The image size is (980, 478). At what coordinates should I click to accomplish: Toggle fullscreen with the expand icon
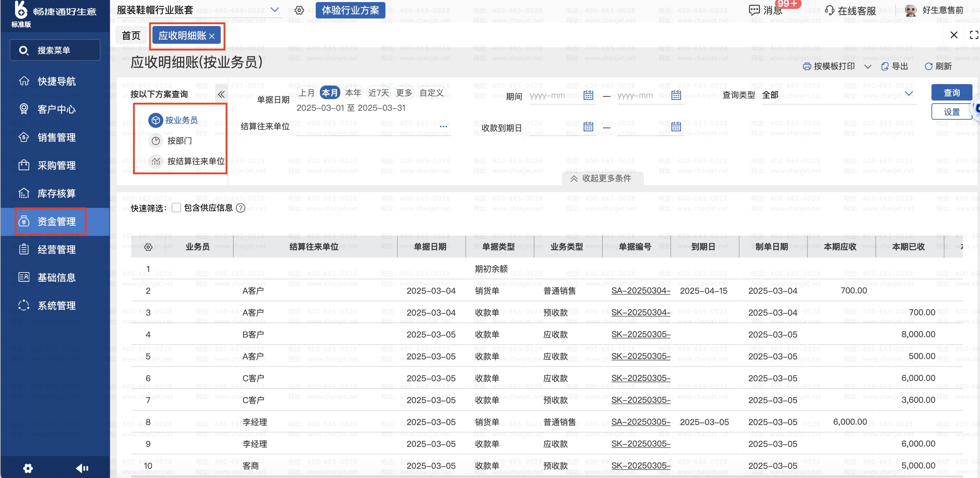pyautogui.click(x=974, y=35)
